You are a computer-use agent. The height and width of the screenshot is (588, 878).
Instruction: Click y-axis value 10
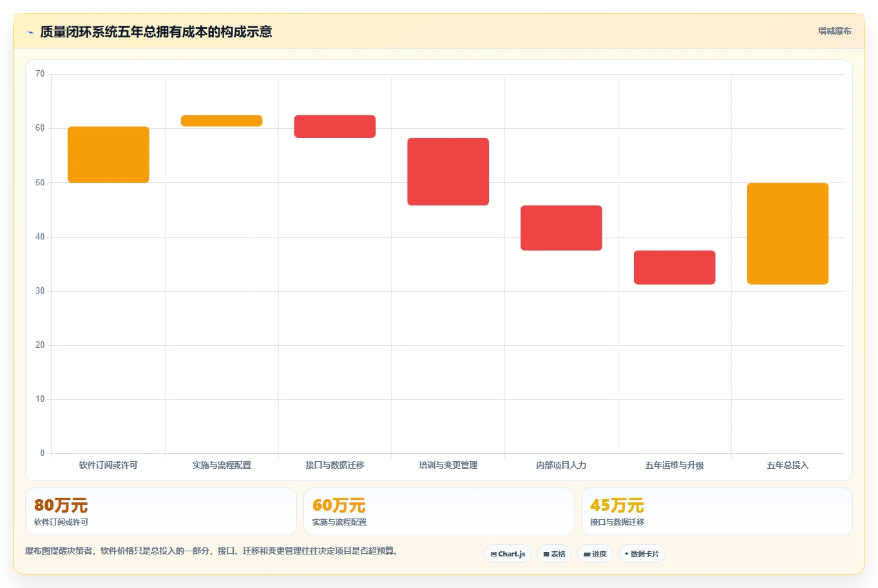pos(40,399)
